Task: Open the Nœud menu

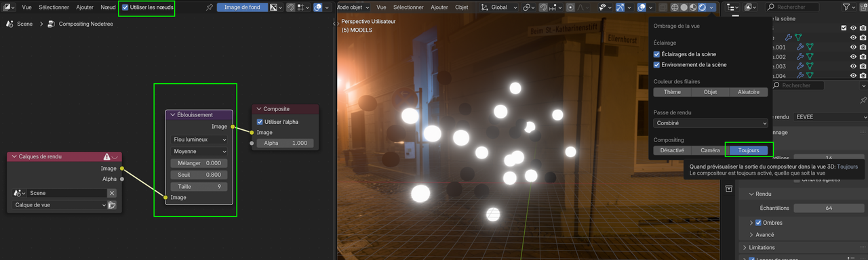Action: pyautogui.click(x=108, y=7)
